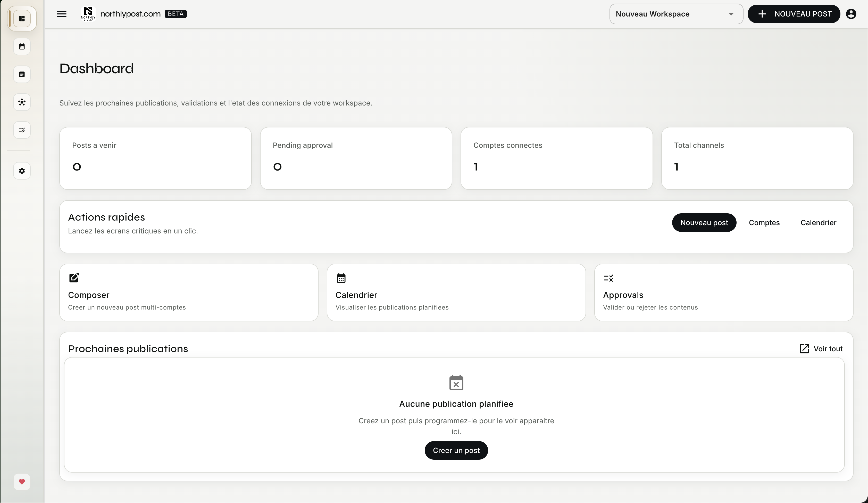The width and height of the screenshot is (868, 503).
Task: Select Calendrier in Actions rapides
Action: (x=818, y=223)
